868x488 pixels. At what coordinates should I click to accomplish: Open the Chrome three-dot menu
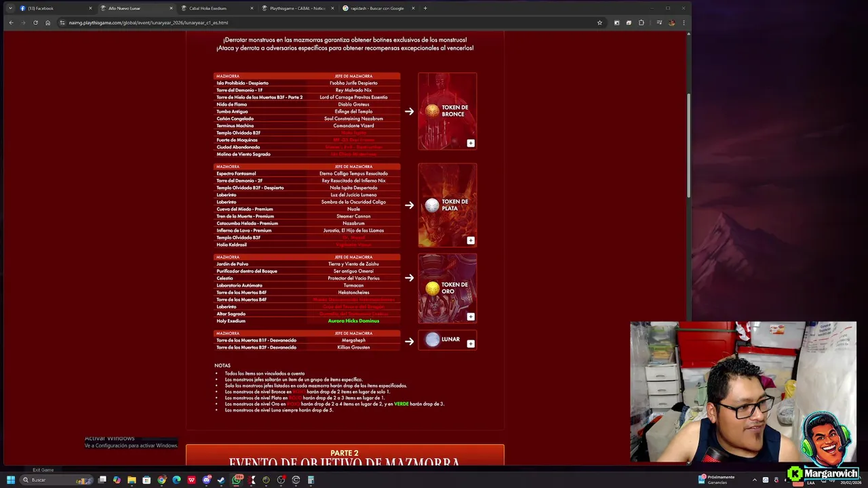(x=684, y=22)
